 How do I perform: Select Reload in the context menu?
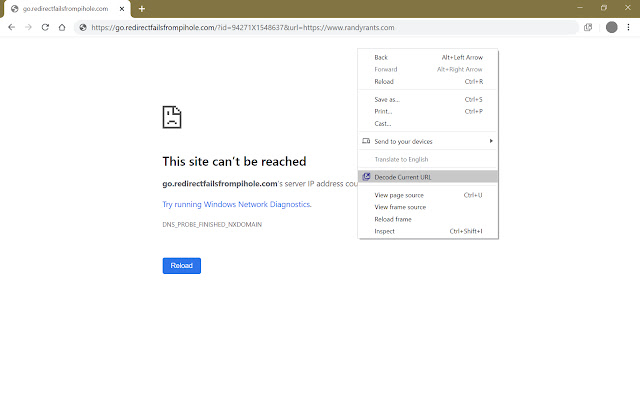428,82
